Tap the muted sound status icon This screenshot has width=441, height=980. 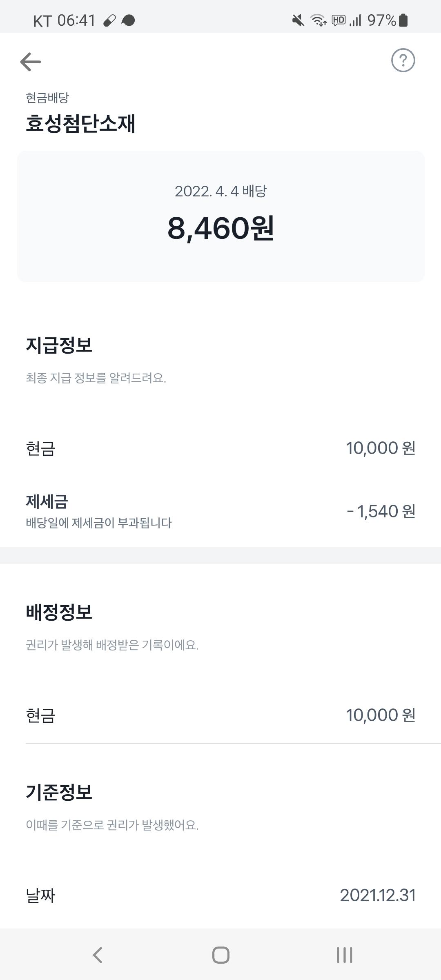point(298,20)
